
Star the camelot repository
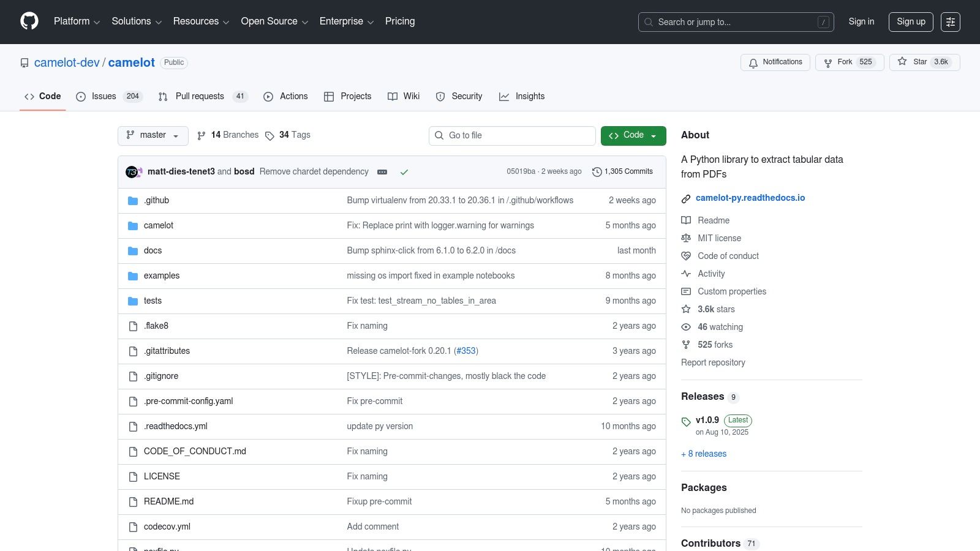[919, 62]
